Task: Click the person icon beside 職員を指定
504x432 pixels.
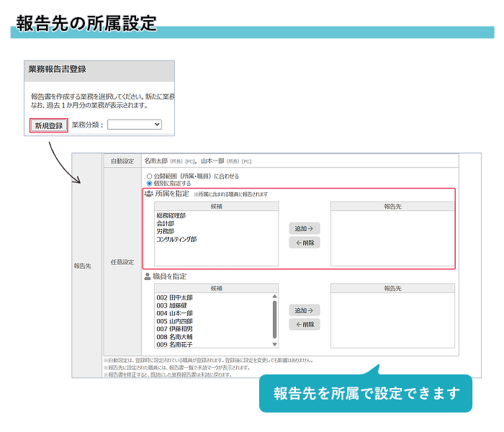Action: [148, 276]
